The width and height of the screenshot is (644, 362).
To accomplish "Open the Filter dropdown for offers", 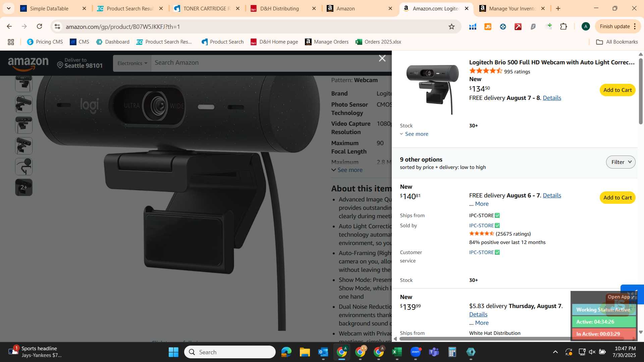I will pos(621,162).
